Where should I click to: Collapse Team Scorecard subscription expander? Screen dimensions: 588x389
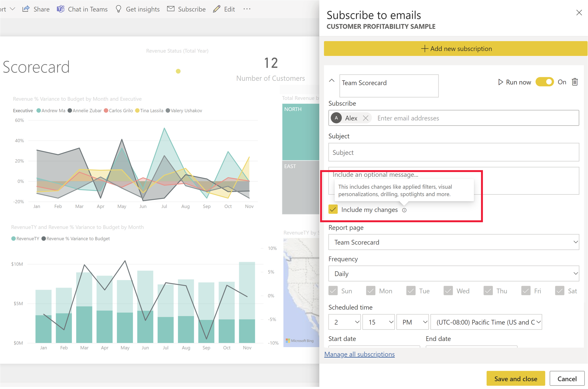point(331,82)
